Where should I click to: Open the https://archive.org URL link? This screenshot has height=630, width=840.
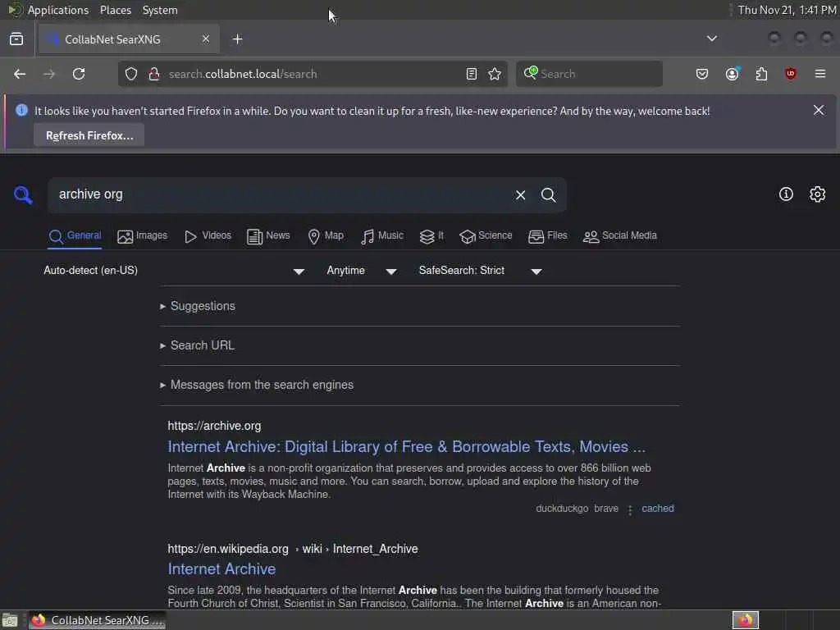pos(214,426)
